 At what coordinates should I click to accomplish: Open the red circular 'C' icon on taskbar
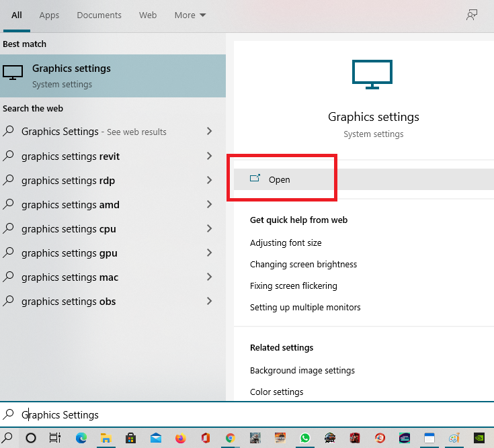pyautogui.click(x=380, y=438)
